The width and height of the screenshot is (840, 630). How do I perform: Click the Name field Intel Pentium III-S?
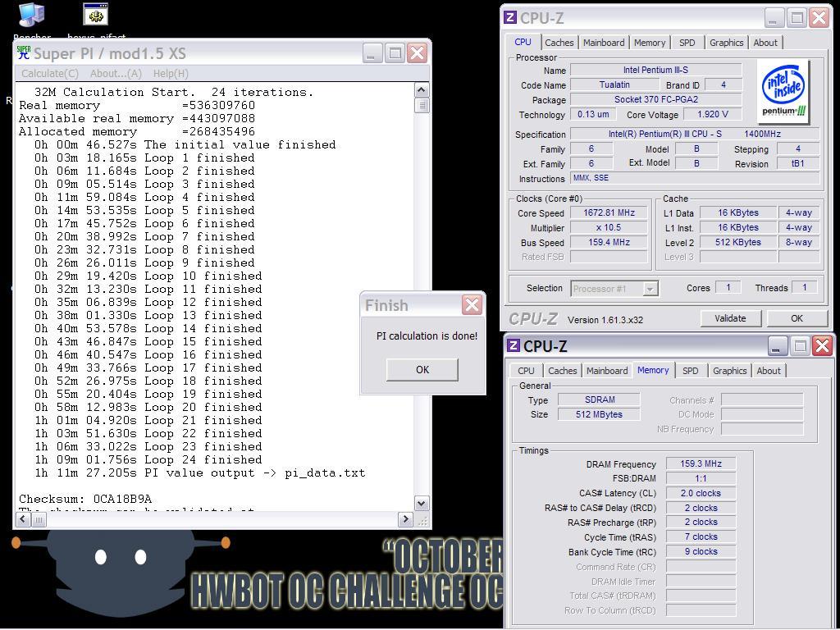pyautogui.click(x=655, y=70)
